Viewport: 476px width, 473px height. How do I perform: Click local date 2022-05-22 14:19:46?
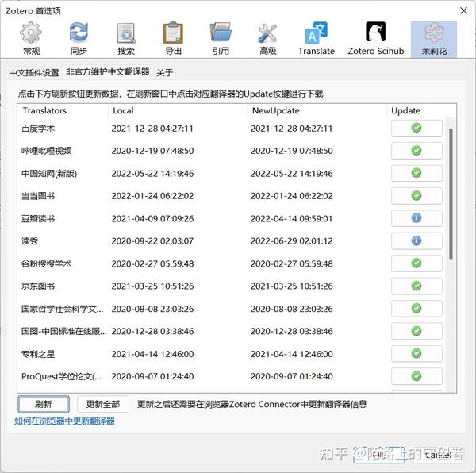(x=152, y=174)
